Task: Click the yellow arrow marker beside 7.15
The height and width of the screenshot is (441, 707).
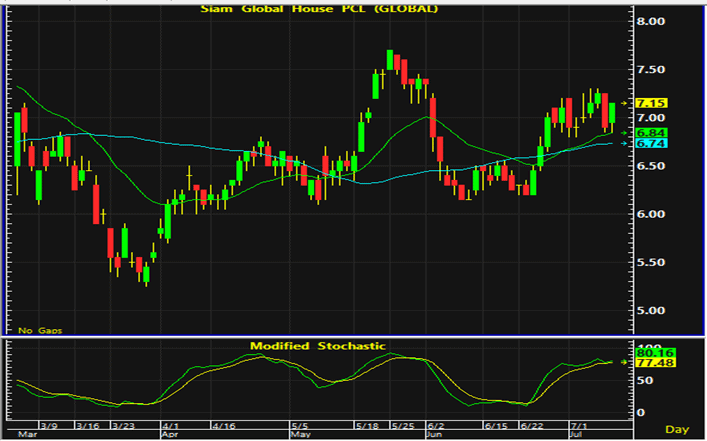Action: (624, 104)
